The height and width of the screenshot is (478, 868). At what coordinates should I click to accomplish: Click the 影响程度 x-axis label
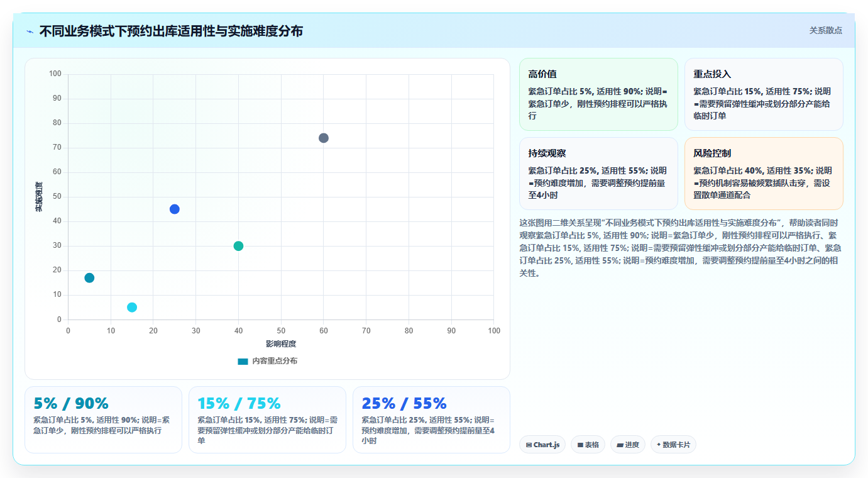click(281, 344)
